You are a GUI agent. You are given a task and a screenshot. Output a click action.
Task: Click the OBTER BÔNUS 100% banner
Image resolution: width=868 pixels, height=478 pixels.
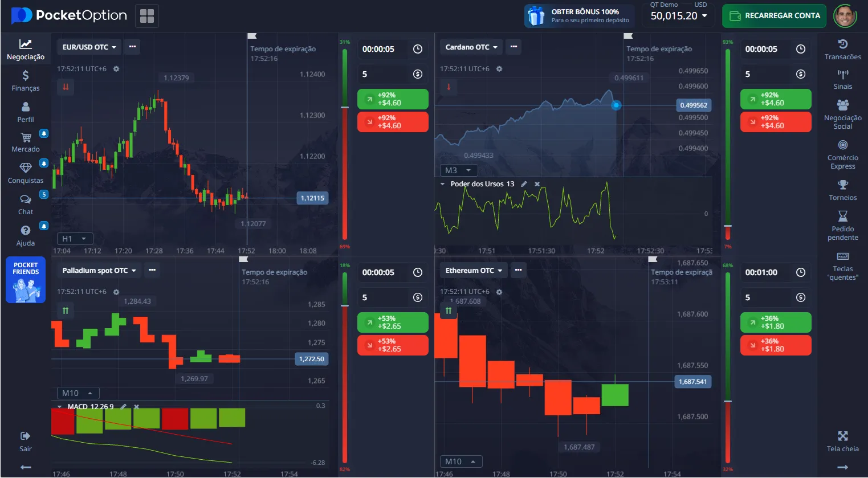(580, 16)
